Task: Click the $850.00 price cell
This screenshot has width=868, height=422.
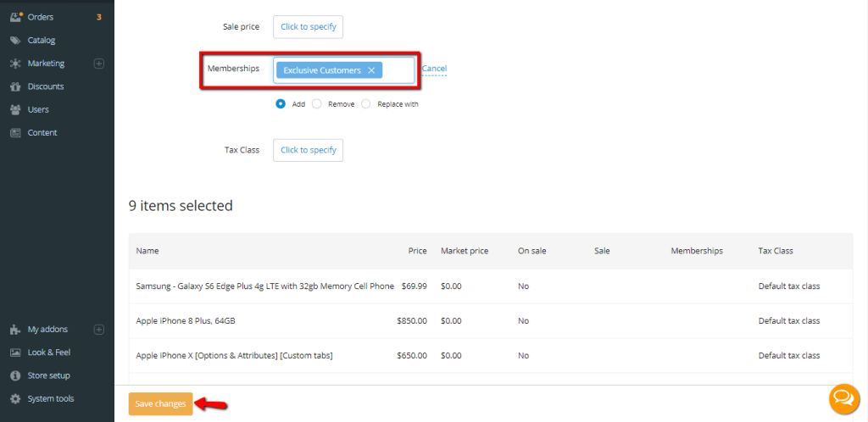Action: click(x=412, y=321)
